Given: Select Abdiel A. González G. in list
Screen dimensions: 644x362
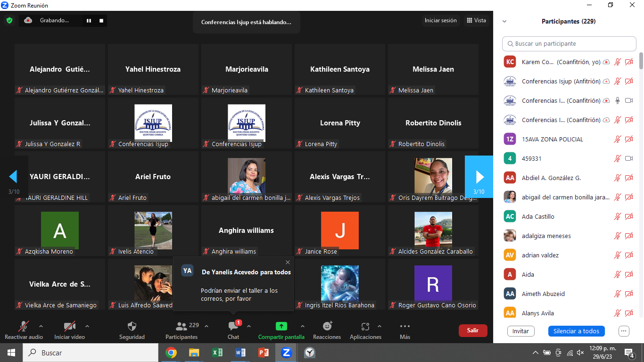Looking at the screenshot, I should point(569,178).
